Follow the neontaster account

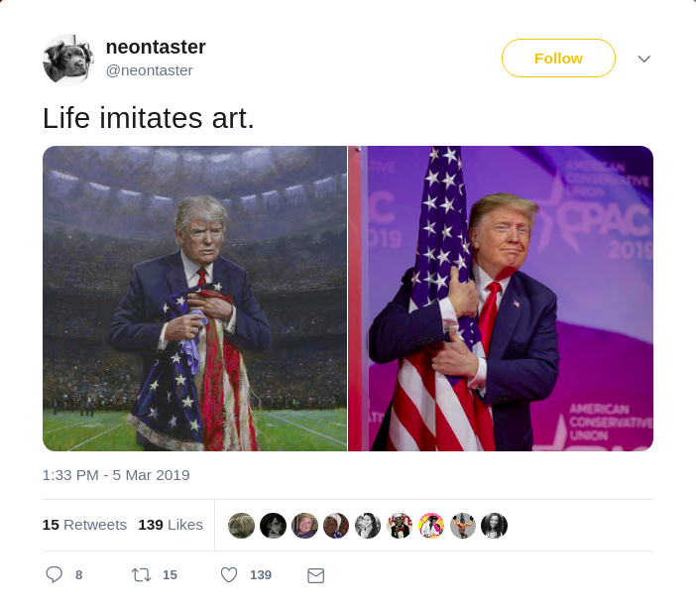558,59
